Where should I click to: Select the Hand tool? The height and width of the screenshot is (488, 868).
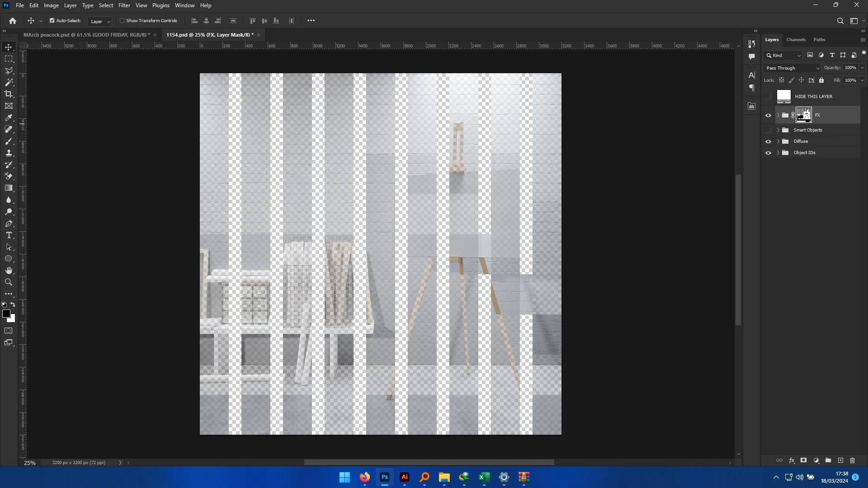[9, 270]
